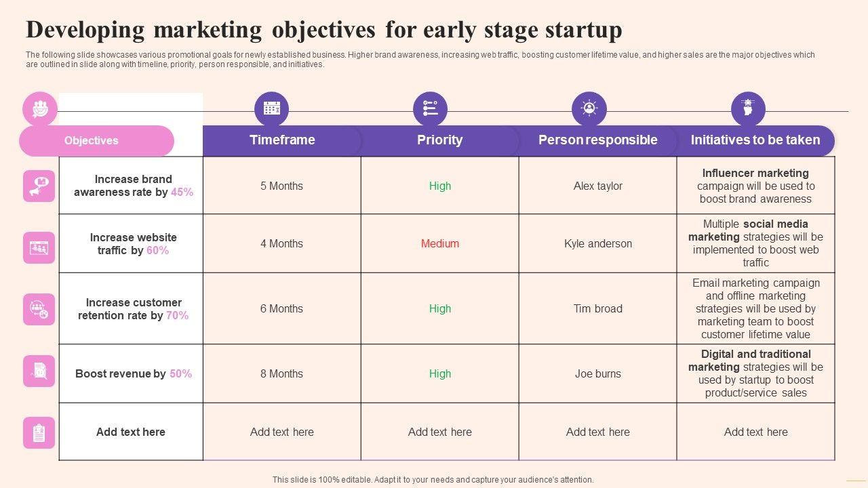Select the website traffic row icon

pyautogui.click(x=39, y=247)
